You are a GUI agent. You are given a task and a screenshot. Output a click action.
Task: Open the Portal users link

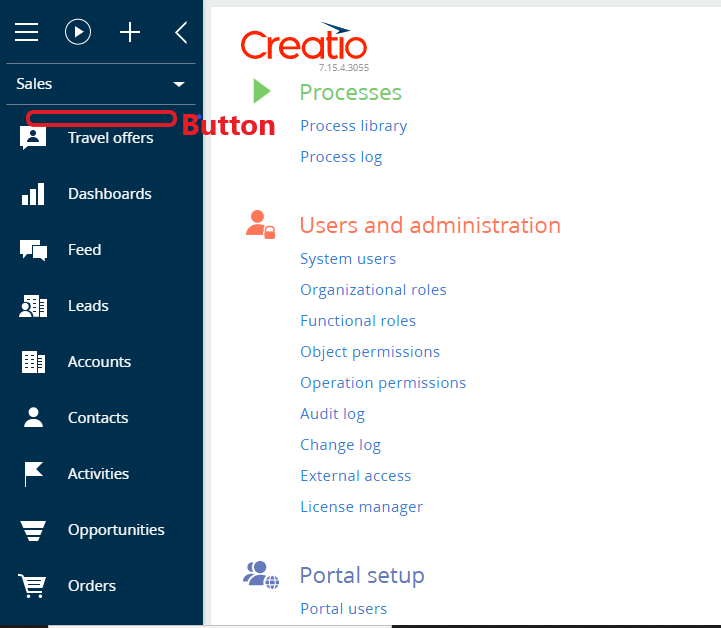pos(343,609)
